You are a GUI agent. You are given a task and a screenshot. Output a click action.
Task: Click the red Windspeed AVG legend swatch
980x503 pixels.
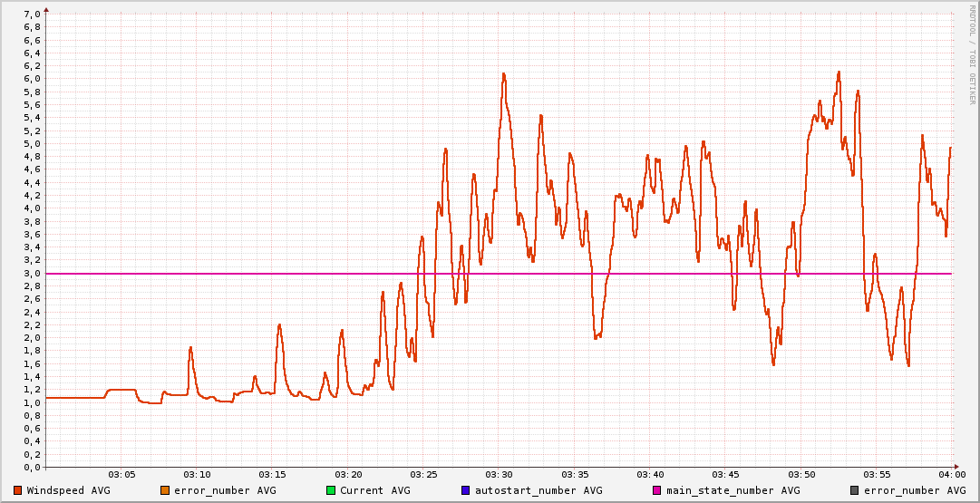[x=18, y=490]
